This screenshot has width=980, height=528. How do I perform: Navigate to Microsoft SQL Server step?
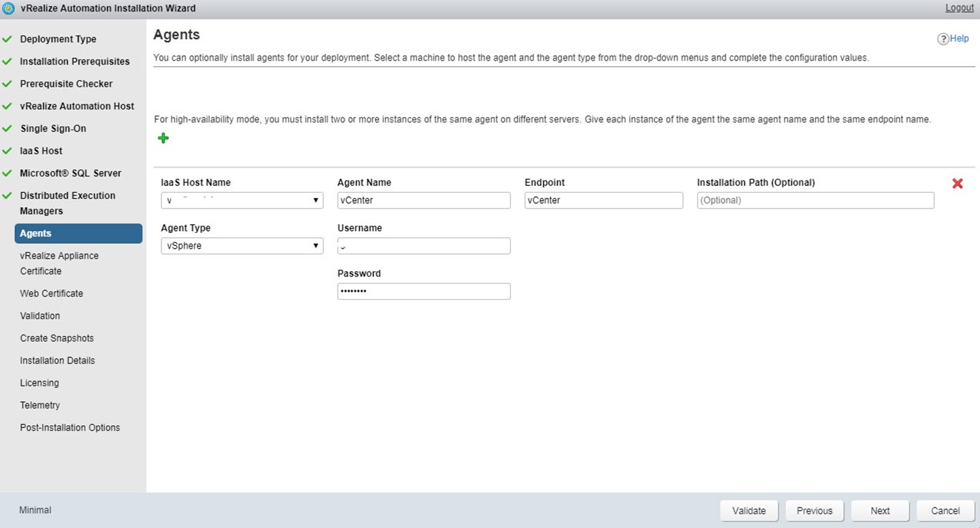[71, 174]
